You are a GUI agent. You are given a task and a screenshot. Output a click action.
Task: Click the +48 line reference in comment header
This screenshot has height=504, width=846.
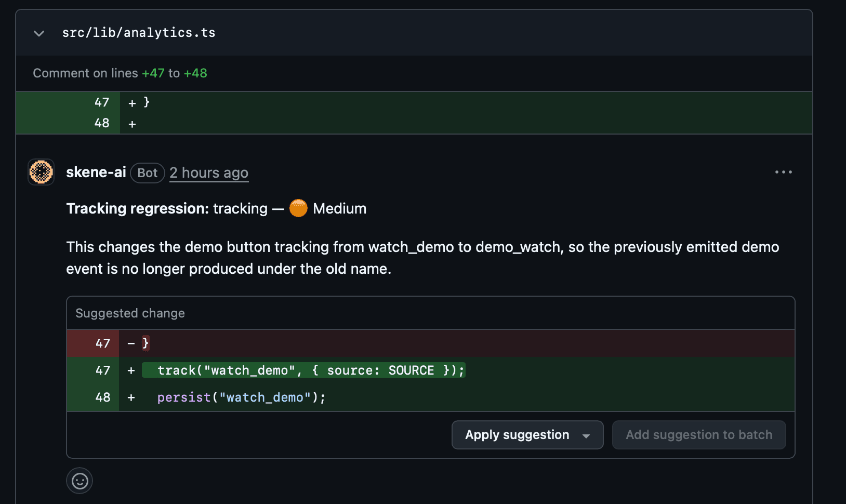point(195,73)
